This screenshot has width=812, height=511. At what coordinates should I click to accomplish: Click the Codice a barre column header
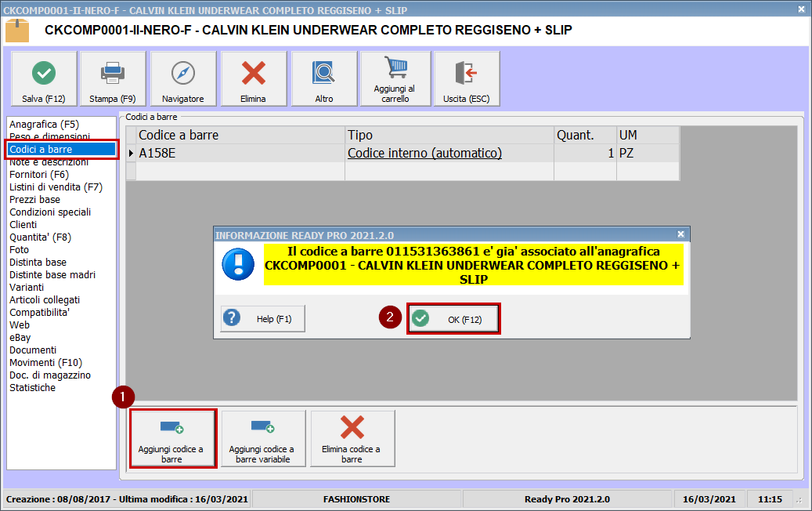[x=241, y=135]
